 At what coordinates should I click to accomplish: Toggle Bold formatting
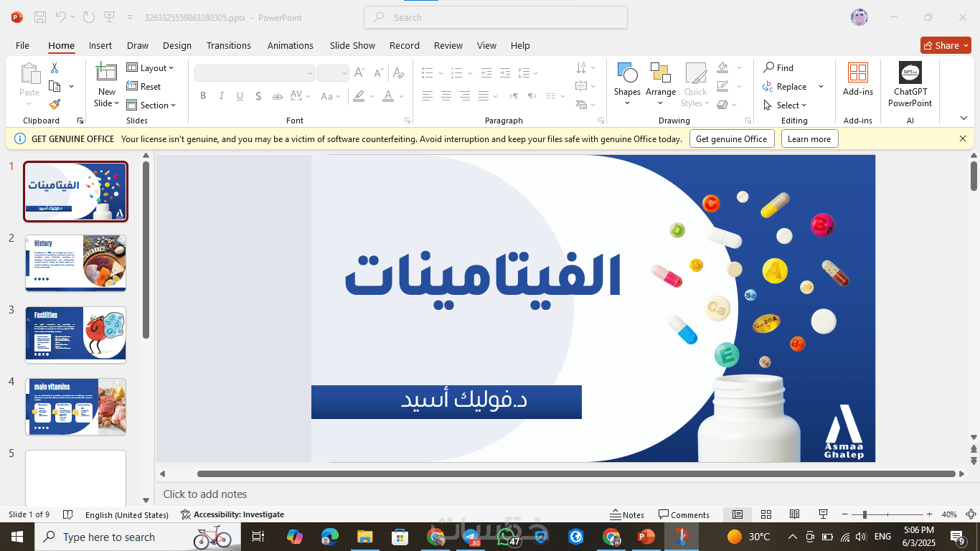[x=203, y=96]
